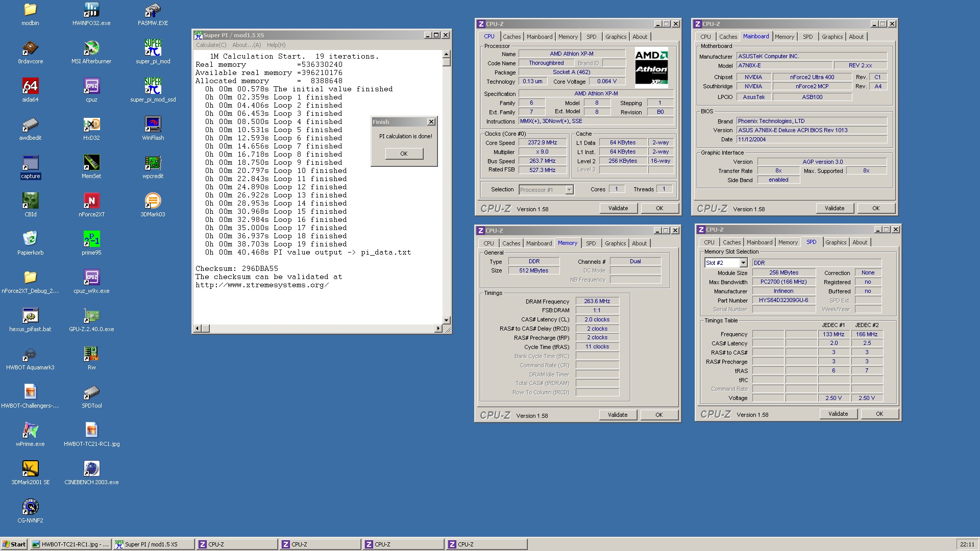Screen dimensions: 980x551
Task: Open About menu in Super PI
Action: [247, 45]
